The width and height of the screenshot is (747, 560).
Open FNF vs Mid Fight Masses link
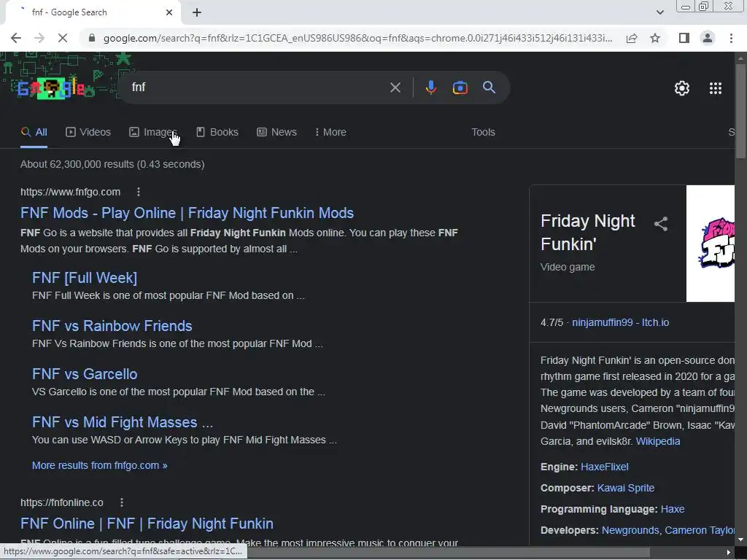(123, 422)
